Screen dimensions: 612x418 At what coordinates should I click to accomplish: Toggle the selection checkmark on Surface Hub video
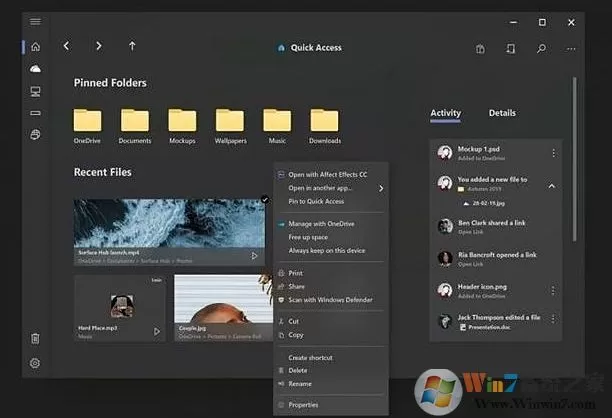[265, 199]
